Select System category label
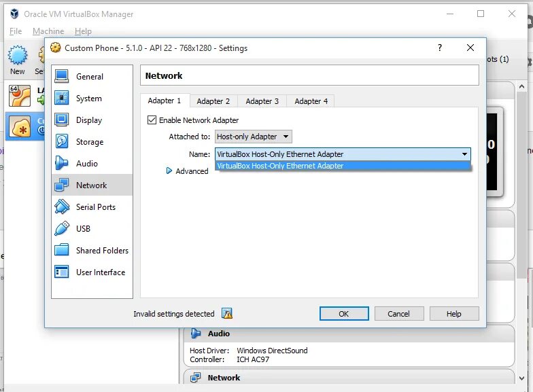 [88, 99]
